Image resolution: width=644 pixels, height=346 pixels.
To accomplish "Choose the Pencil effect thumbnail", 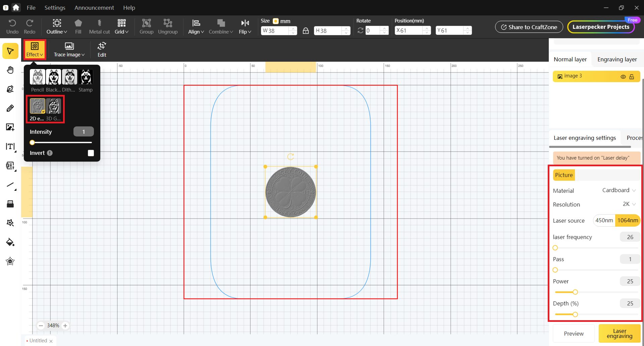I will click(38, 77).
